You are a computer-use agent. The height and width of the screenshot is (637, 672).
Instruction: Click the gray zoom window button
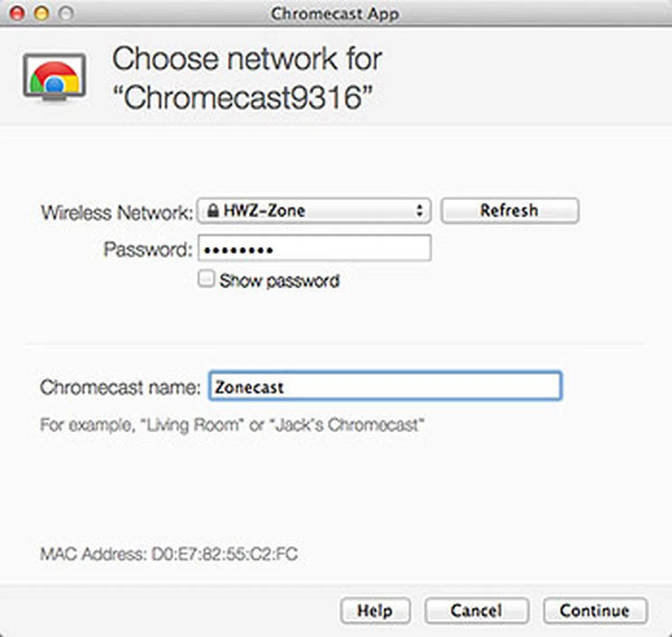[x=66, y=13]
